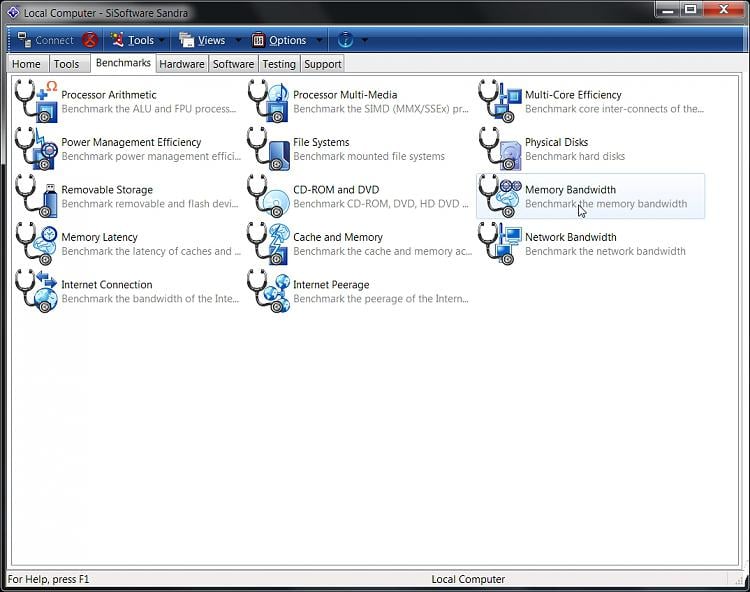The width and height of the screenshot is (750, 592).
Task: Click the SiSoftware Sandra title bar icon
Action: (x=13, y=12)
